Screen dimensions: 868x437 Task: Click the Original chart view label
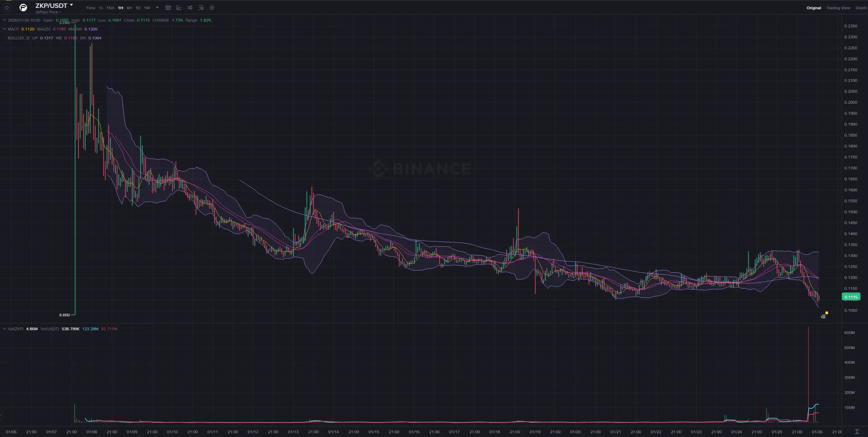tap(814, 8)
